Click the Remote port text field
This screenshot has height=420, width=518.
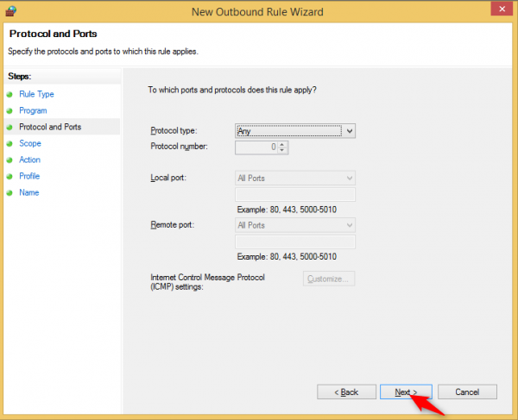[x=295, y=241]
